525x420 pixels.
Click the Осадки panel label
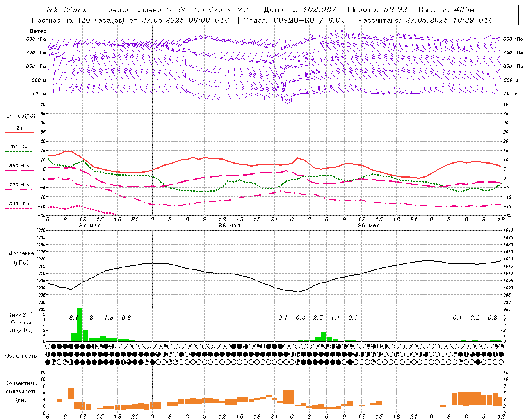tap(21, 322)
